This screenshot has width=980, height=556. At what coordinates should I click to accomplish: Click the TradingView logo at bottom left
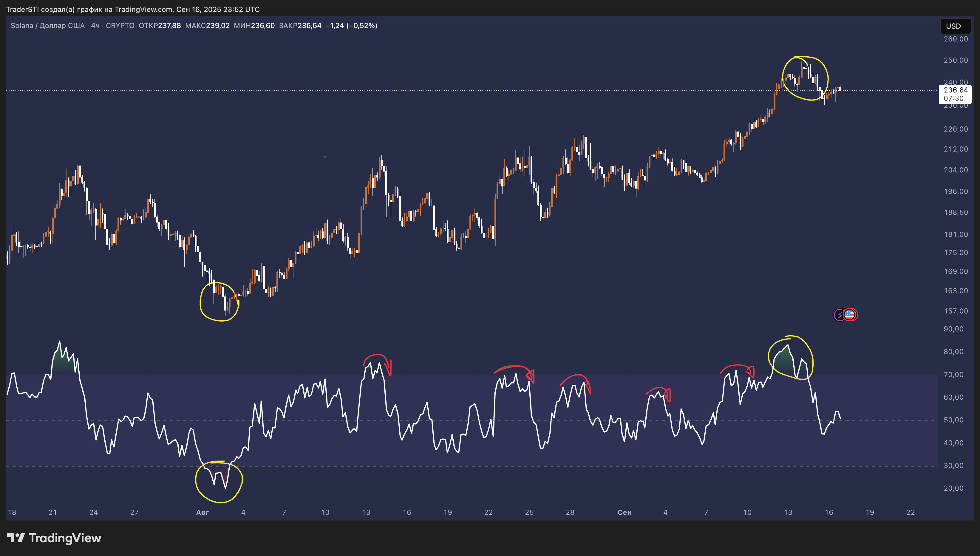pos(54,538)
